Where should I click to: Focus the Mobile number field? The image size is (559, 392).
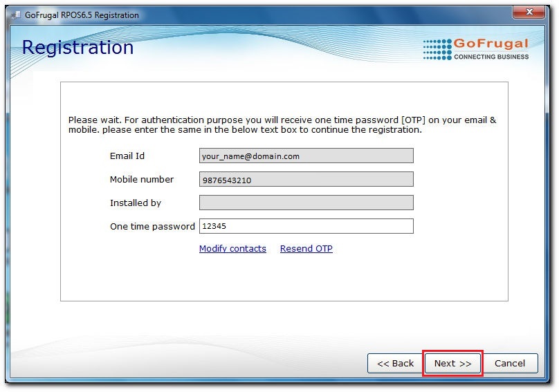[306, 179]
